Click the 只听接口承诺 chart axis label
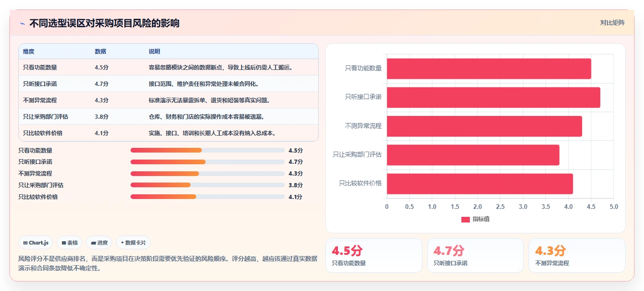Viewport: 644px width, 291px height. coord(363,97)
